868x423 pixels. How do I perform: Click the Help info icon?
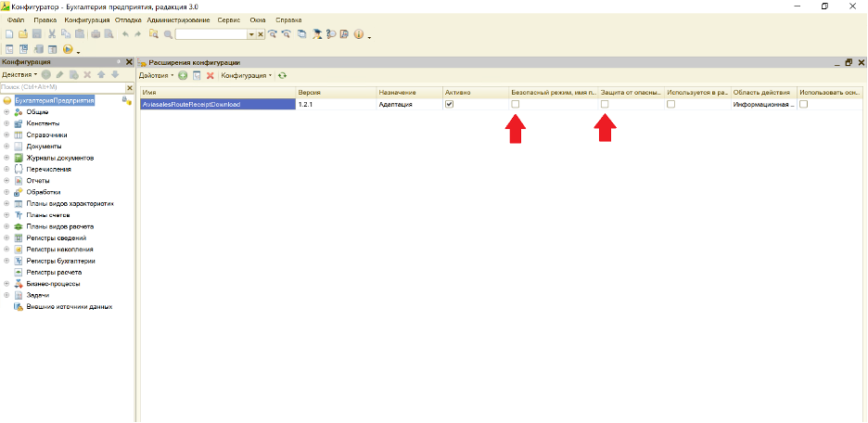tap(358, 34)
